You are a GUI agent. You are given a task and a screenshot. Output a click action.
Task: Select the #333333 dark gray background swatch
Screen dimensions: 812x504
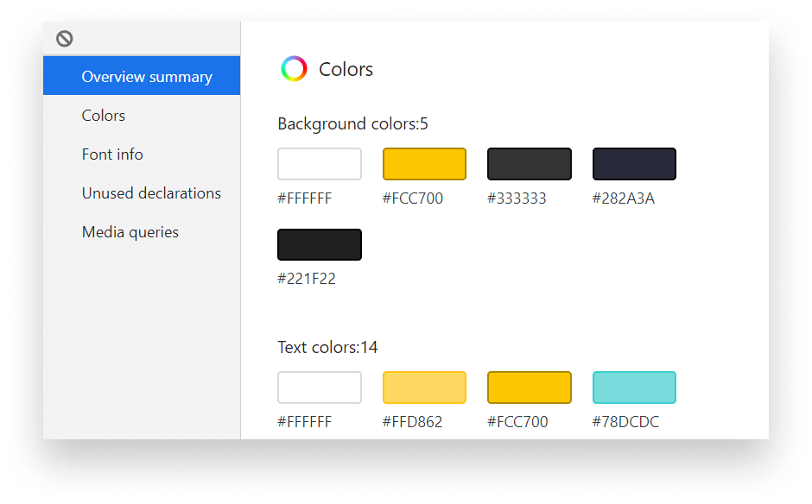click(529, 163)
